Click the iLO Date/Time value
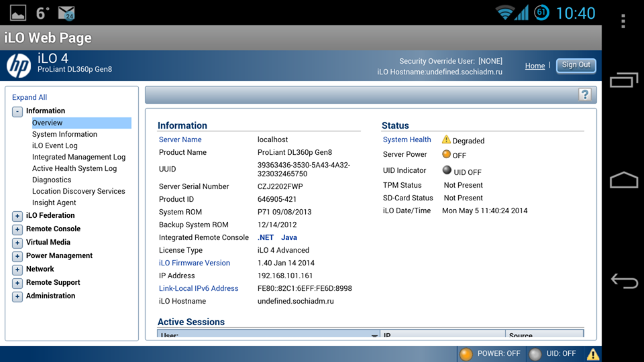 (484, 210)
